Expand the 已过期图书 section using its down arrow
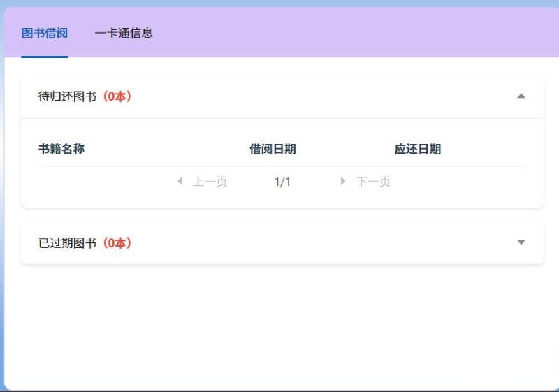Screen dimensions: 559x392 click(x=521, y=242)
